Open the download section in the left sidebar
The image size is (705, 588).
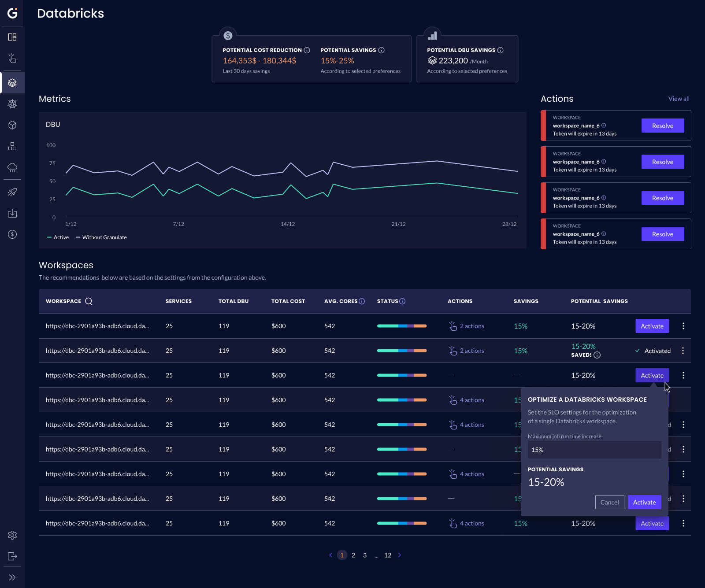pos(12,213)
